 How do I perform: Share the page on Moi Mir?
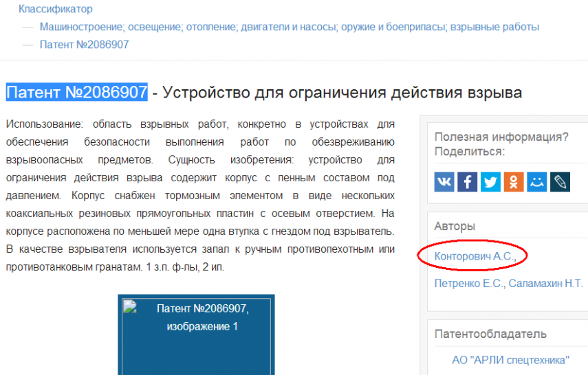click(x=537, y=182)
